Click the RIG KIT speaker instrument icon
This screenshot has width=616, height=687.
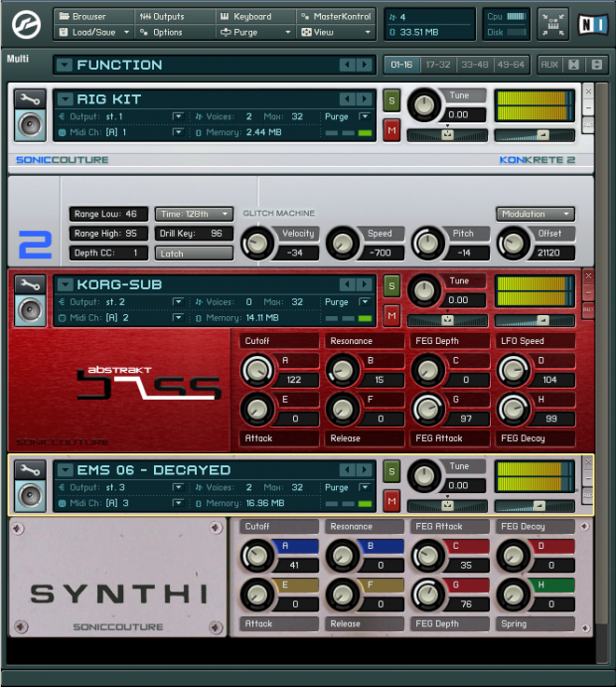tap(30, 125)
